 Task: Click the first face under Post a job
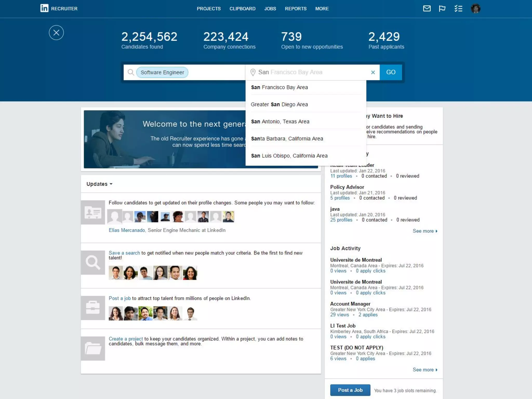click(x=116, y=313)
